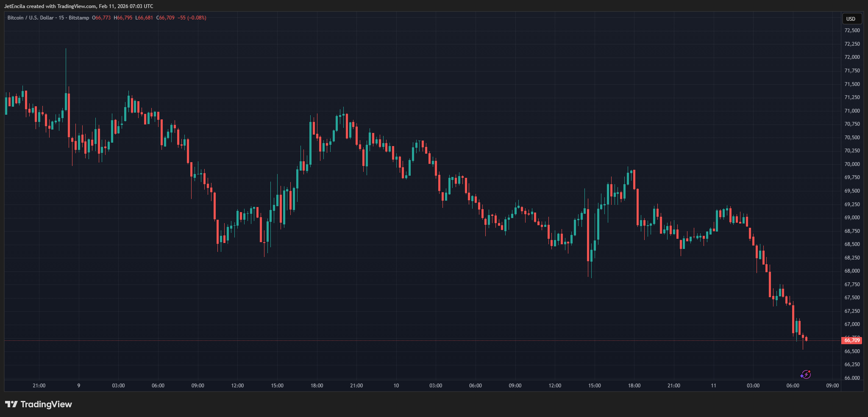Click the High value H66,795 in legend
The height and width of the screenshot is (417, 868).
pyautogui.click(x=123, y=18)
